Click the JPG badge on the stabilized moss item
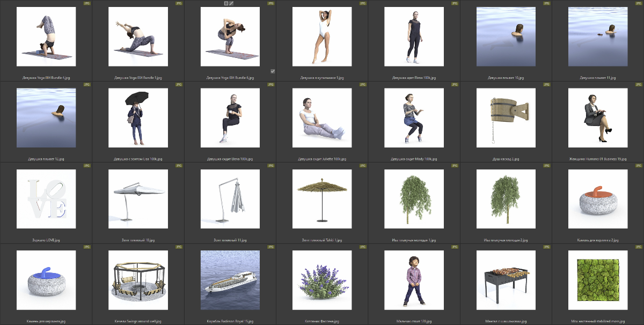This screenshot has width=644, height=325. pyautogui.click(x=639, y=247)
